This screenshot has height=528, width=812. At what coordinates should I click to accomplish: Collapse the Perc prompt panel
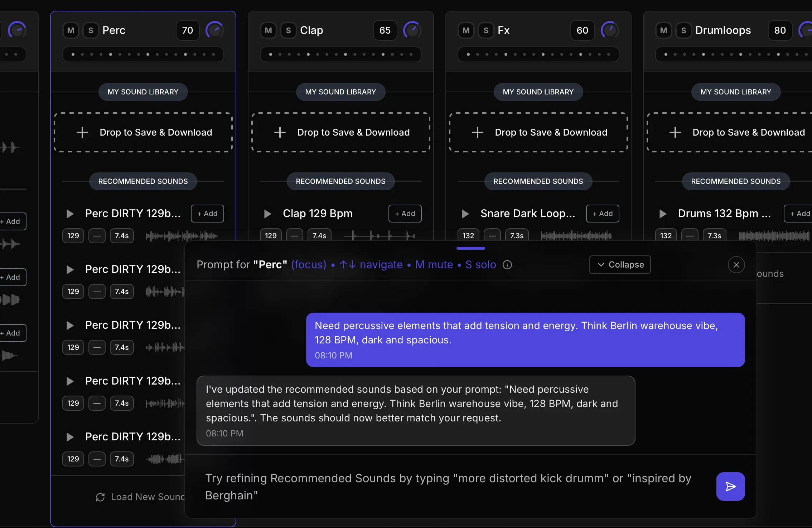pos(620,265)
